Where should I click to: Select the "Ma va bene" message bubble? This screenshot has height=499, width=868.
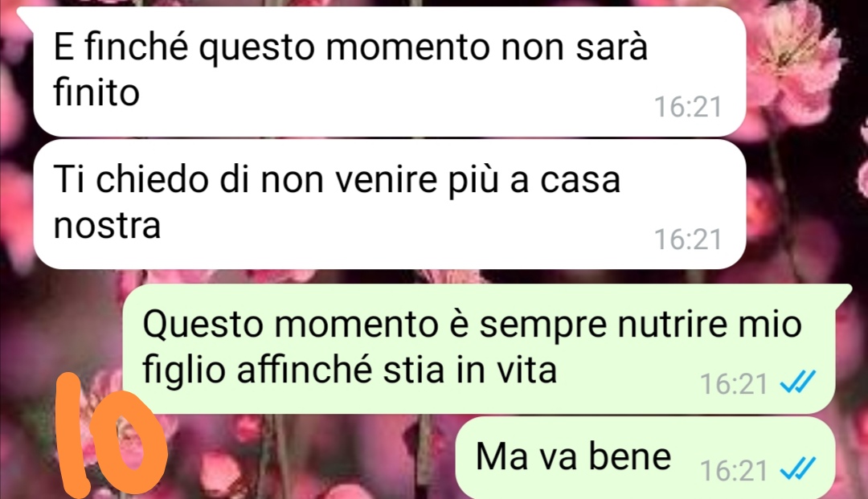click(645, 458)
